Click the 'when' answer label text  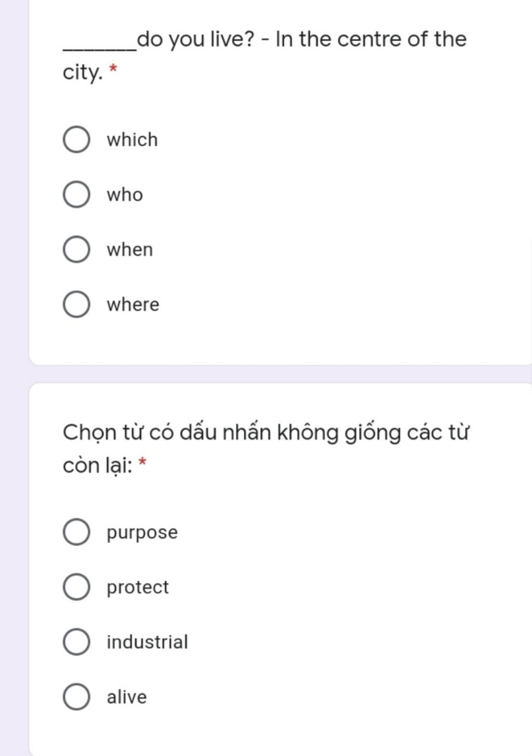pos(130,250)
